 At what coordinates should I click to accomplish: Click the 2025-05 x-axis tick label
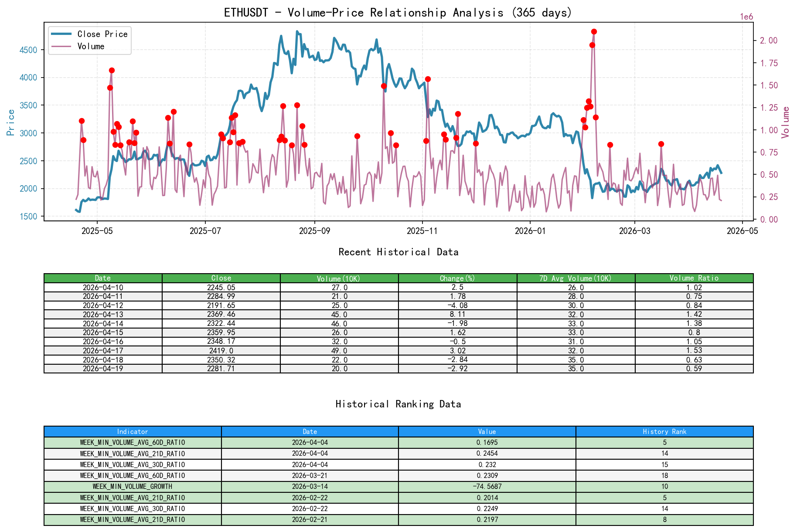coord(97,230)
